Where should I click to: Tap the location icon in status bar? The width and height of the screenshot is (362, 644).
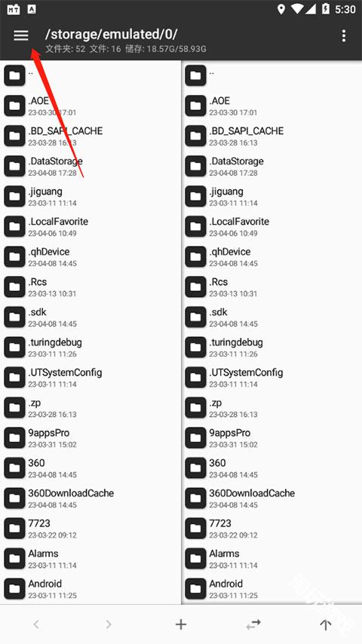[281, 9]
